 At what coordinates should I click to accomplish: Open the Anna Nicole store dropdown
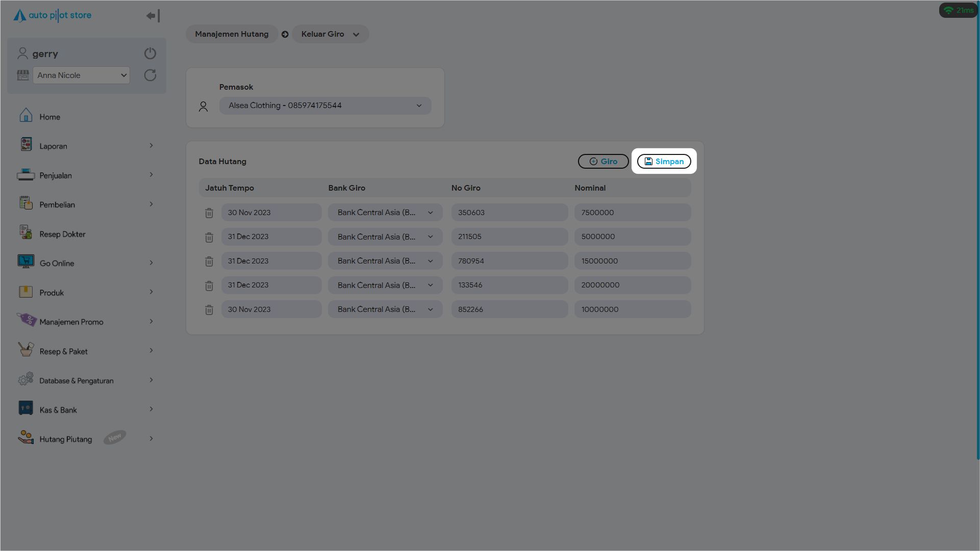tap(81, 75)
